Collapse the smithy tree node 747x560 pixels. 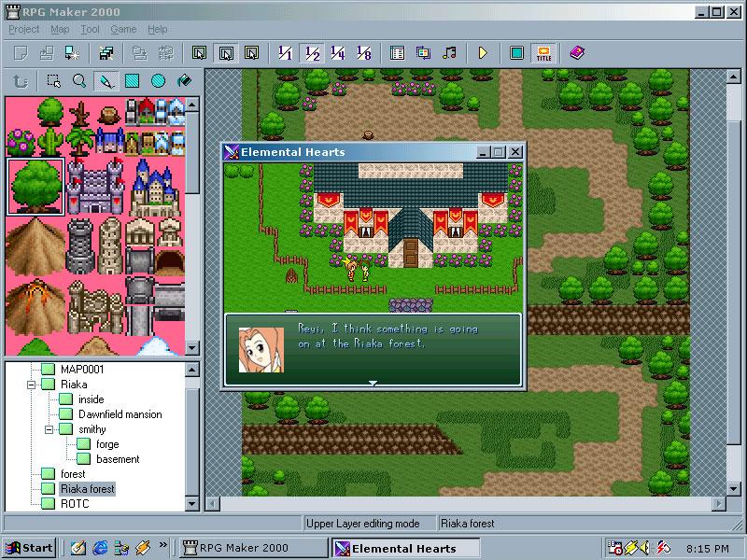point(48,429)
